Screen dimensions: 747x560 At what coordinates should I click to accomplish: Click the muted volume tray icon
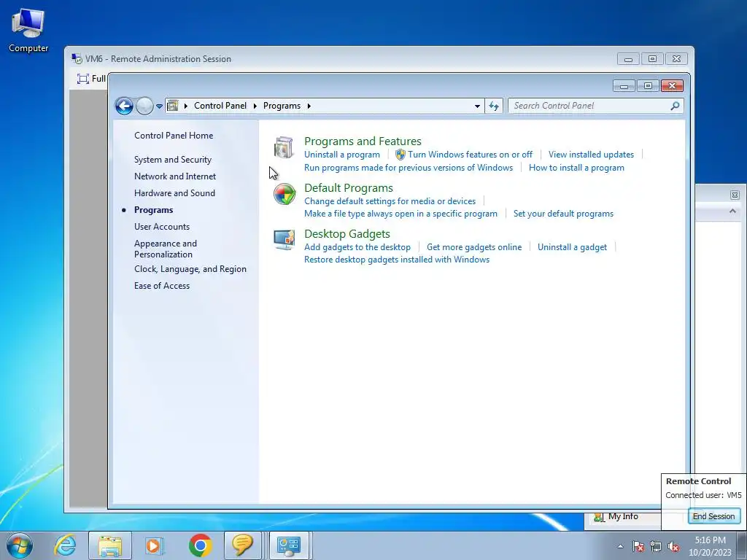pyautogui.click(x=673, y=546)
